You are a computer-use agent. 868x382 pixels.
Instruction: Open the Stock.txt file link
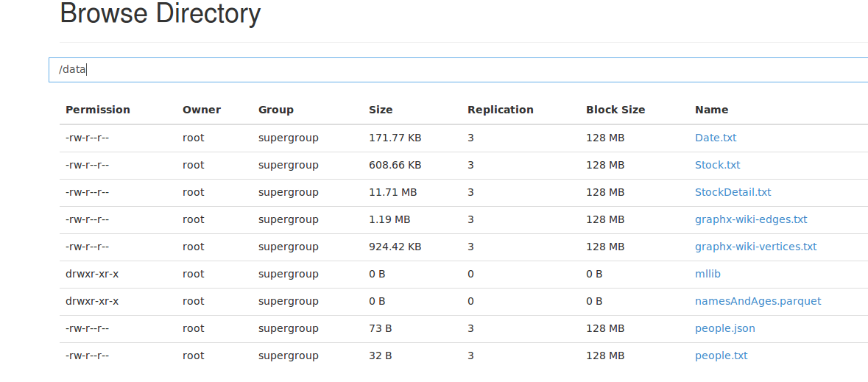[x=717, y=165]
